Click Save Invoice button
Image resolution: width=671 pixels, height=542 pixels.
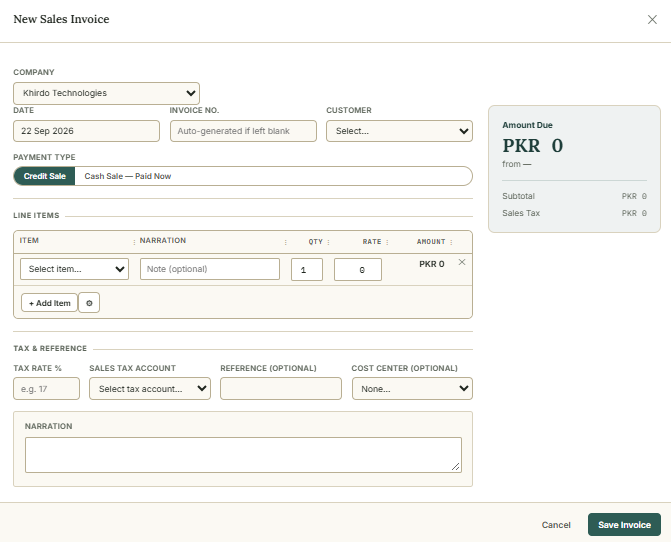click(624, 525)
